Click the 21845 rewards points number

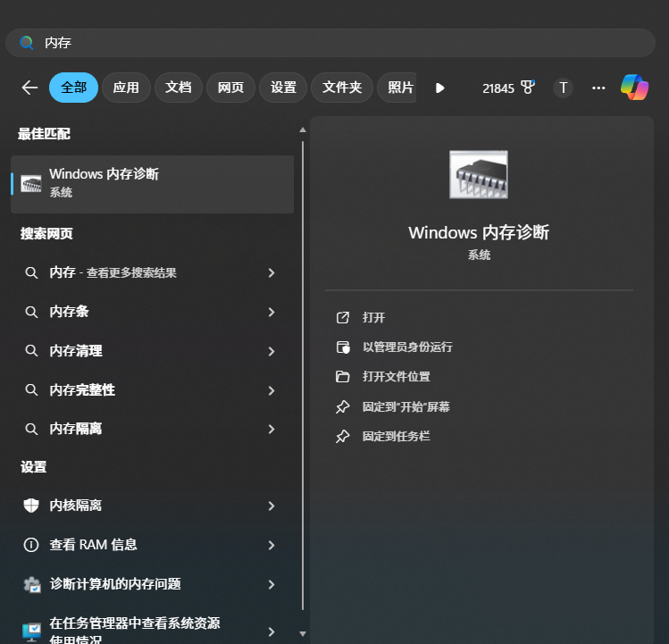pos(498,88)
